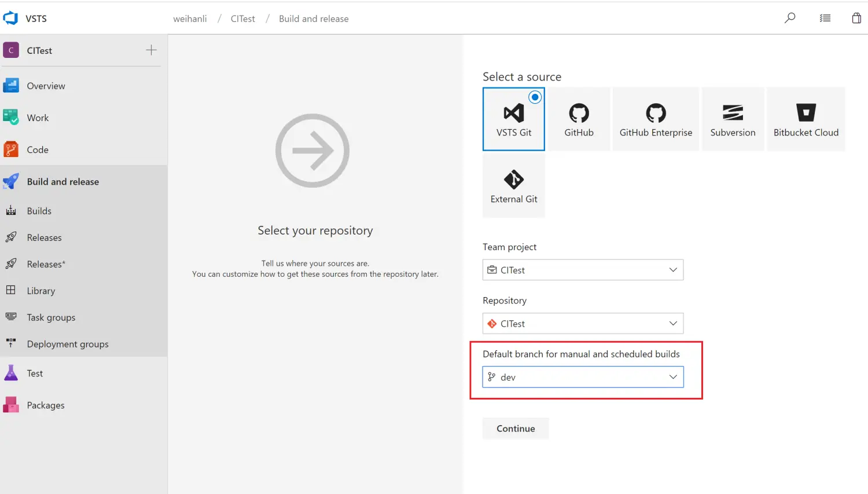Open the Task groups menu item
The image size is (868, 494).
tap(84, 317)
